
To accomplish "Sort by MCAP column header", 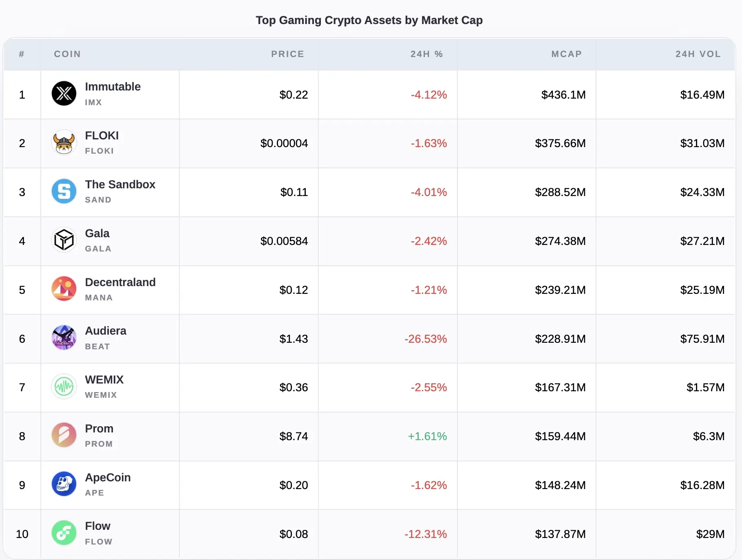I will [566, 54].
